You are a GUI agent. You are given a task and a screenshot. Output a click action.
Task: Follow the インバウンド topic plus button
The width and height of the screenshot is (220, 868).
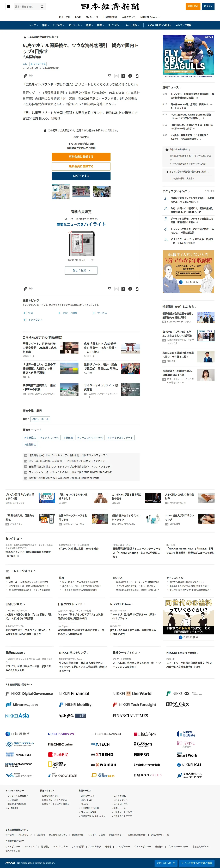(25, 320)
